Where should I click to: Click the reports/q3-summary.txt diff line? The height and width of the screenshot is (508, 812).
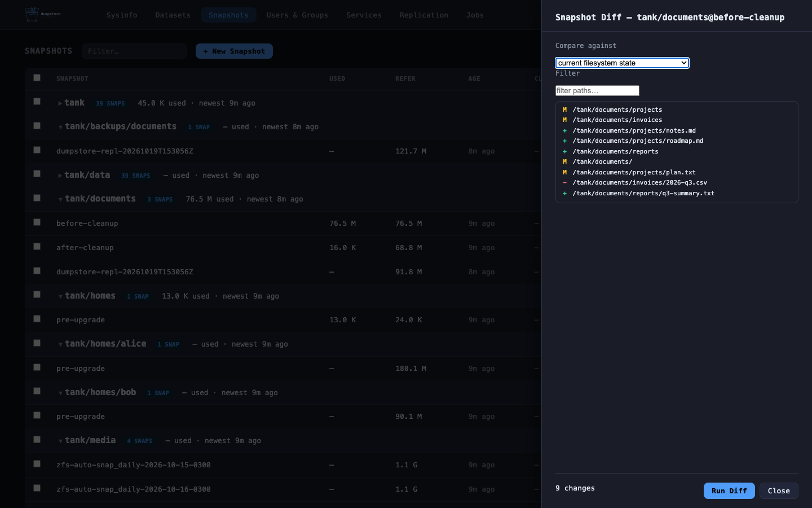click(677, 193)
